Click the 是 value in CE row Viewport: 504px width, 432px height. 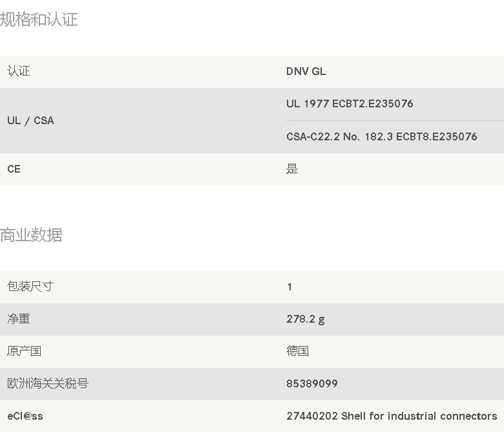pos(292,169)
